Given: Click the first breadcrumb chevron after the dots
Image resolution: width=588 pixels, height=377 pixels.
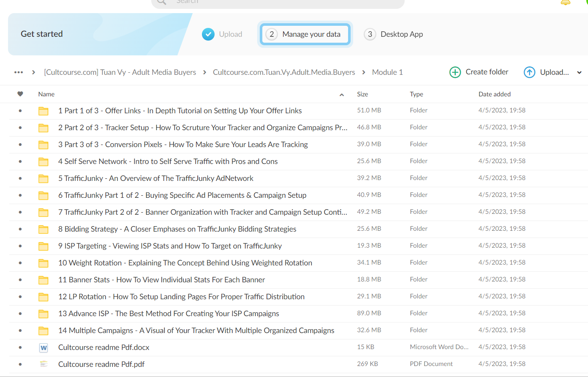Looking at the screenshot, I should [33, 72].
